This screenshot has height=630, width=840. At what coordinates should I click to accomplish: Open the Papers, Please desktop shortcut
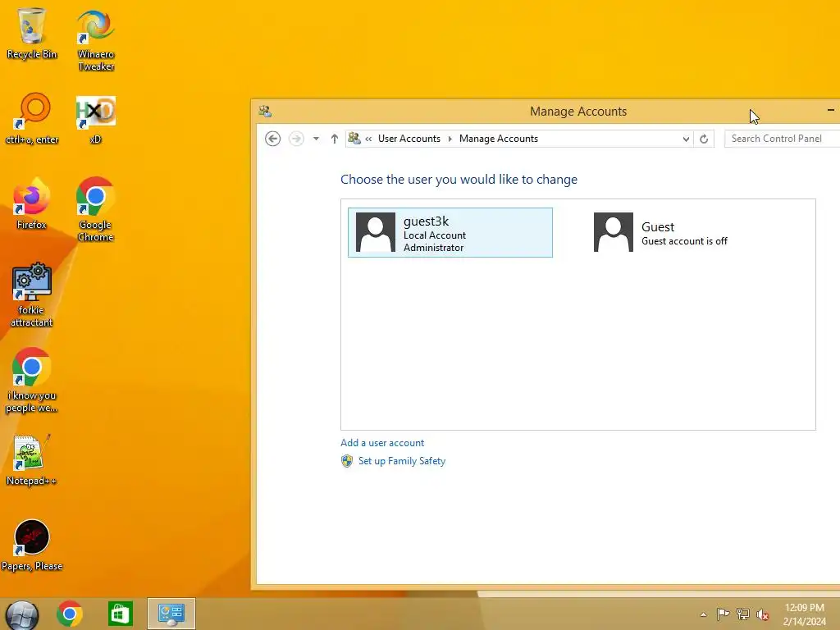point(32,546)
